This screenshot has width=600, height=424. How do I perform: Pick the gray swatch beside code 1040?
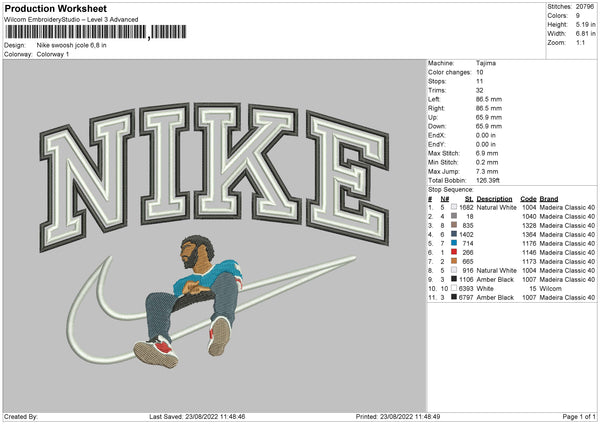[454, 216]
